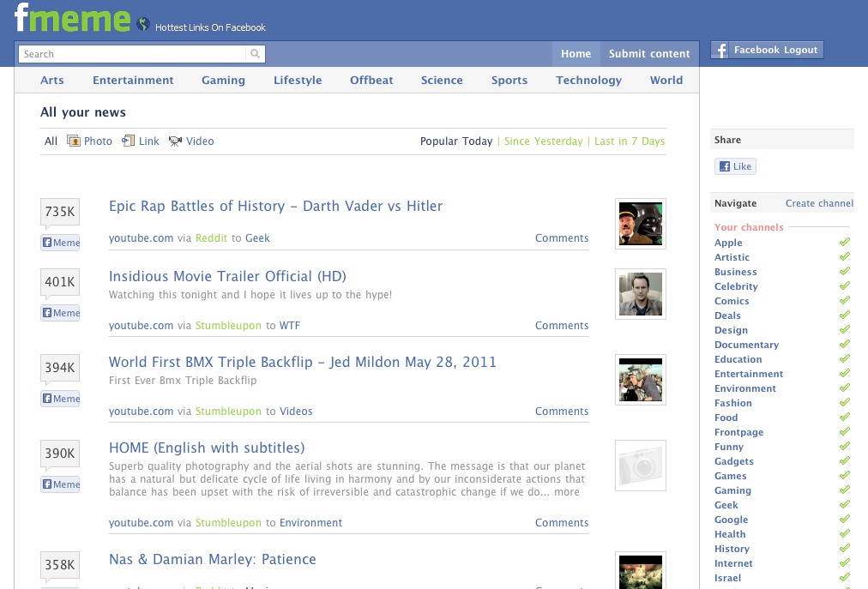Viewport: 868px width, 589px height.
Task: Toggle the Documentary channel checkmark
Action: [x=845, y=344]
